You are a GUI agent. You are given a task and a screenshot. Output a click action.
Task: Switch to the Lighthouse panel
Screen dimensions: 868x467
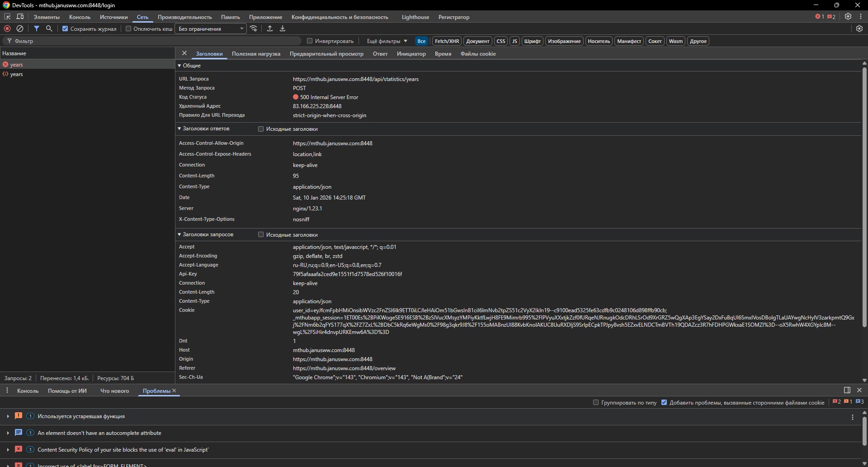click(415, 17)
